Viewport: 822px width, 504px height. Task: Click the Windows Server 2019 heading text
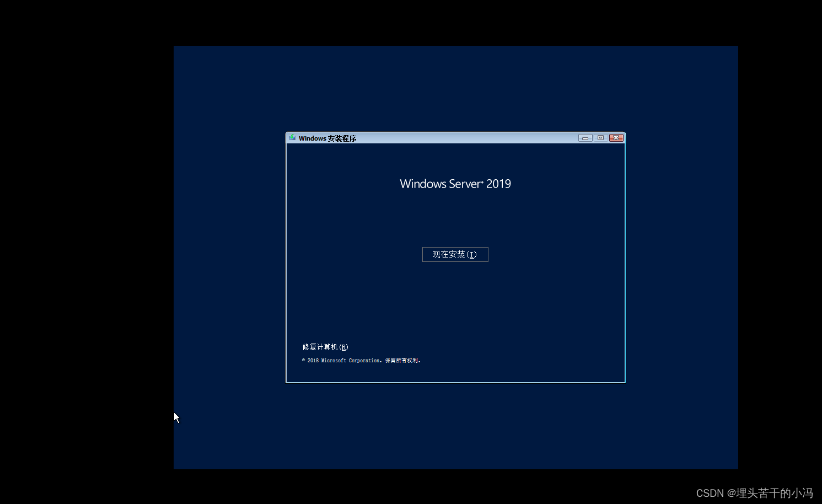click(455, 184)
